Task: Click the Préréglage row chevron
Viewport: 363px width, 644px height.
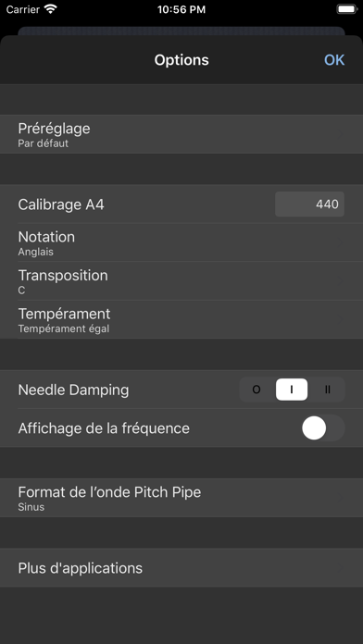Action: tap(341, 133)
